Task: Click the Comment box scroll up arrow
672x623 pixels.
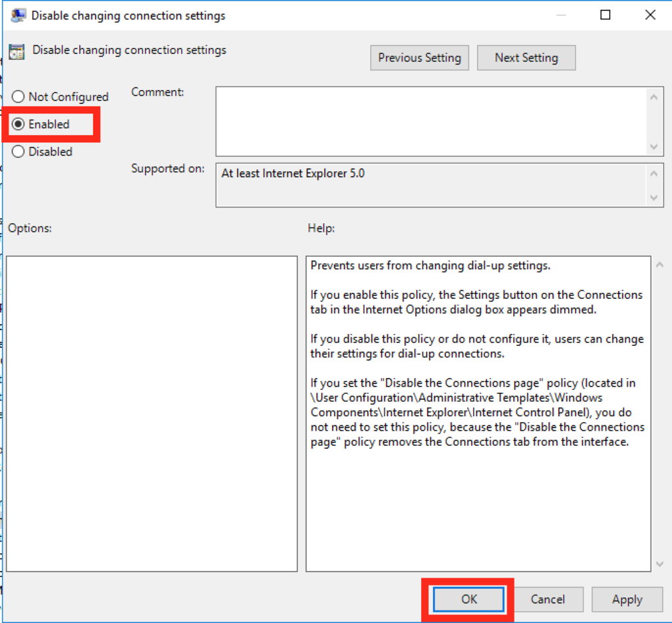Action: (654, 98)
